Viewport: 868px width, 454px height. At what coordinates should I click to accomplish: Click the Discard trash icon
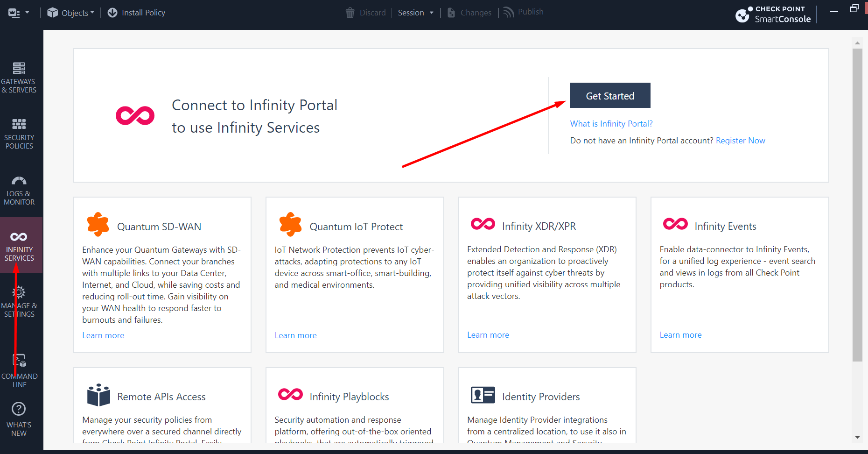coord(350,12)
